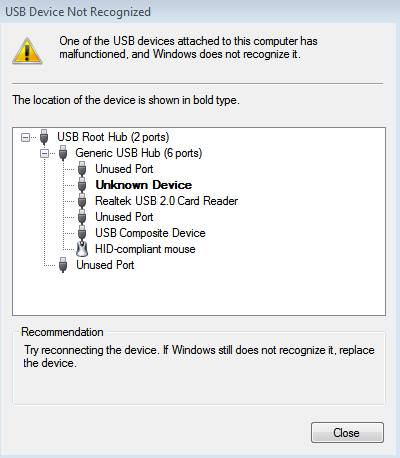This screenshot has height=458, width=400.
Task: Select the bold Unknown Device entry
Action: [x=144, y=185]
